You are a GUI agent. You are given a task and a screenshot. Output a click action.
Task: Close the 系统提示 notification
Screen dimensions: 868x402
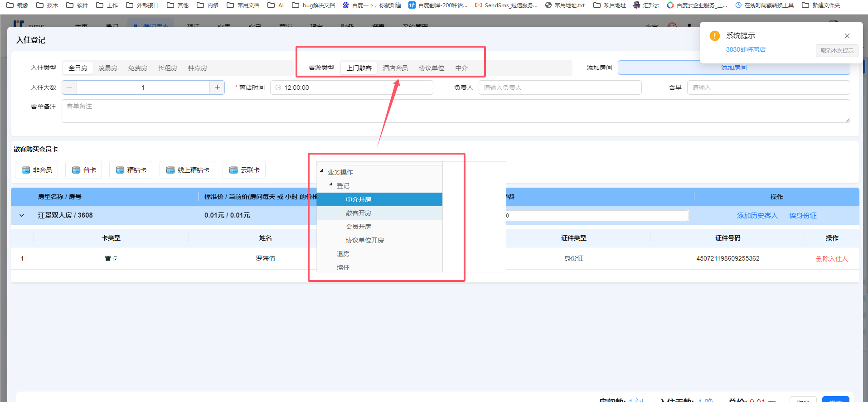[847, 36]
